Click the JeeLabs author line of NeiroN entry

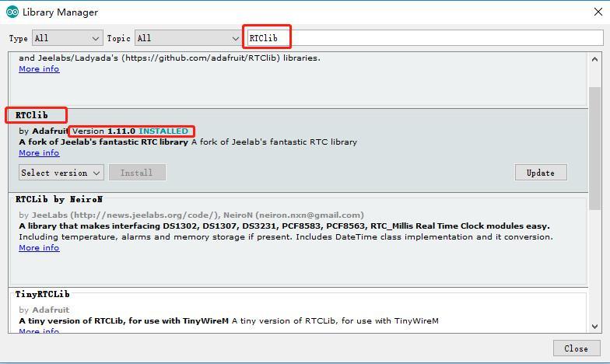(x=191, y=215)
